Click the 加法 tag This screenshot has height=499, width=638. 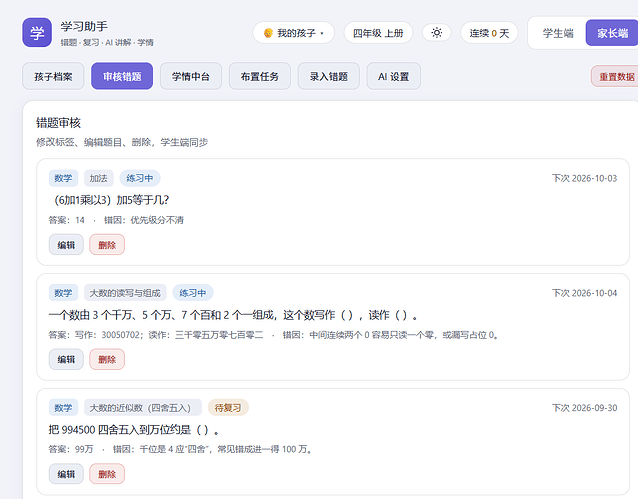[x=98, y=178]
